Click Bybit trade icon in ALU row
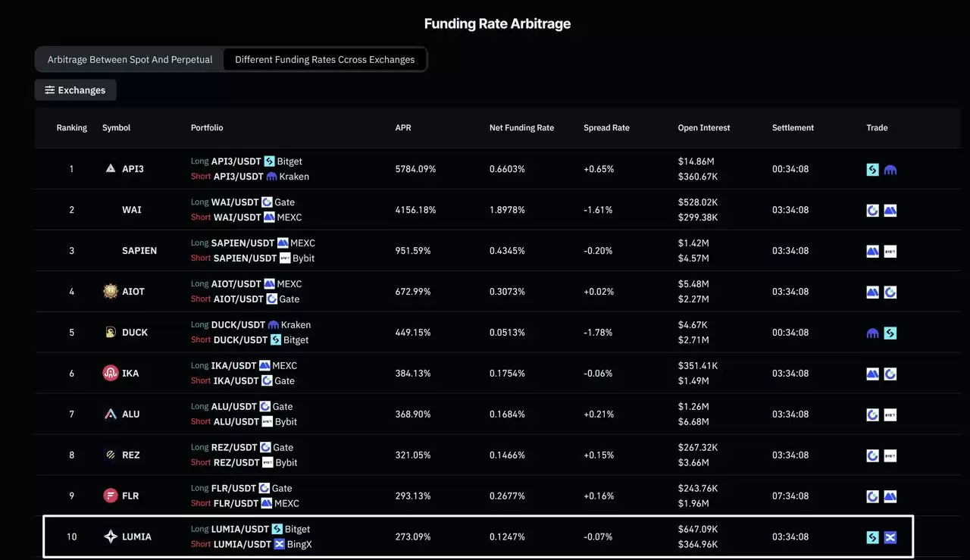The height and width of the screenshot is (560, 970). (890, 415)
